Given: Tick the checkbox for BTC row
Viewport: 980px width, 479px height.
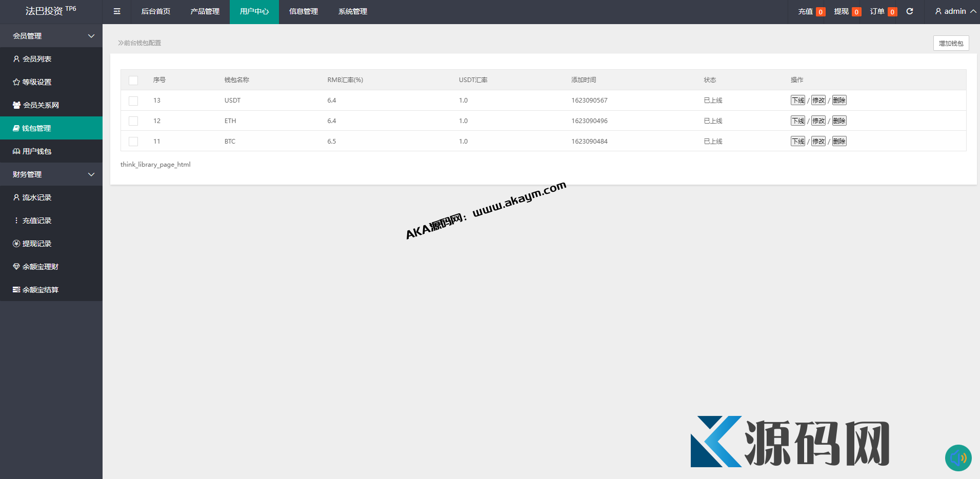Looking at the screenshot, I should (133, 142).
